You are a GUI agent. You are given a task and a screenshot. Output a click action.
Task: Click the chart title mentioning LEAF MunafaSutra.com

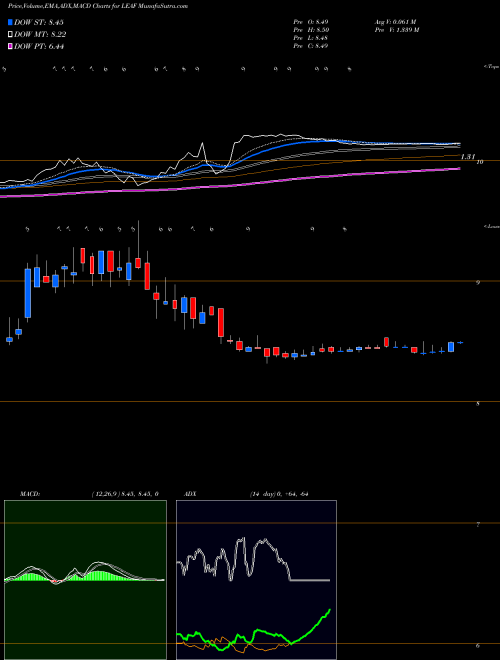pos(98,6)
